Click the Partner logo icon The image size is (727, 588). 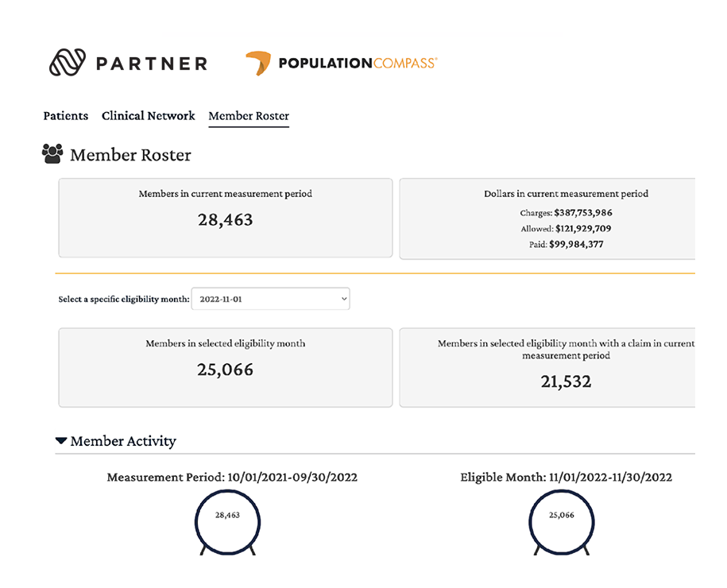tap(68, 63)
